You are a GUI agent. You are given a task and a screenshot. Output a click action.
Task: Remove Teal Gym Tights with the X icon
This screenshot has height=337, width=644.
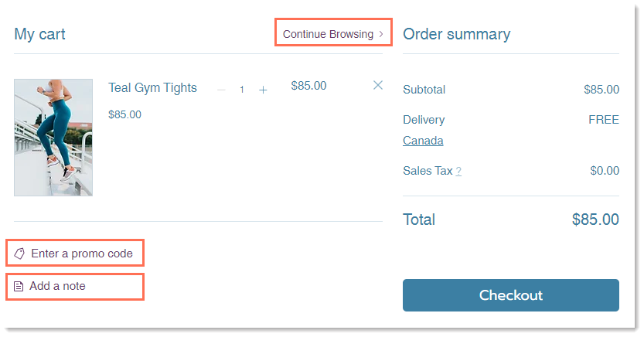378,85
